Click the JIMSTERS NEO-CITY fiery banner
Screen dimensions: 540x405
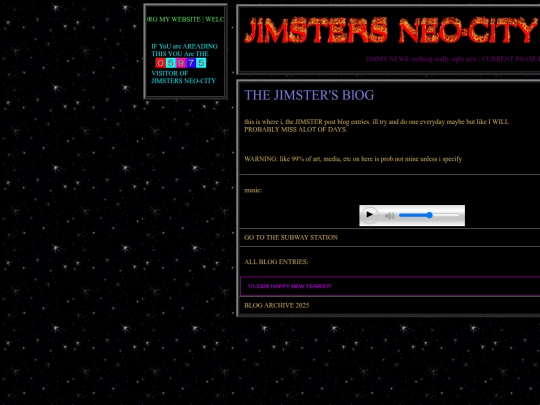pos(392,30)
